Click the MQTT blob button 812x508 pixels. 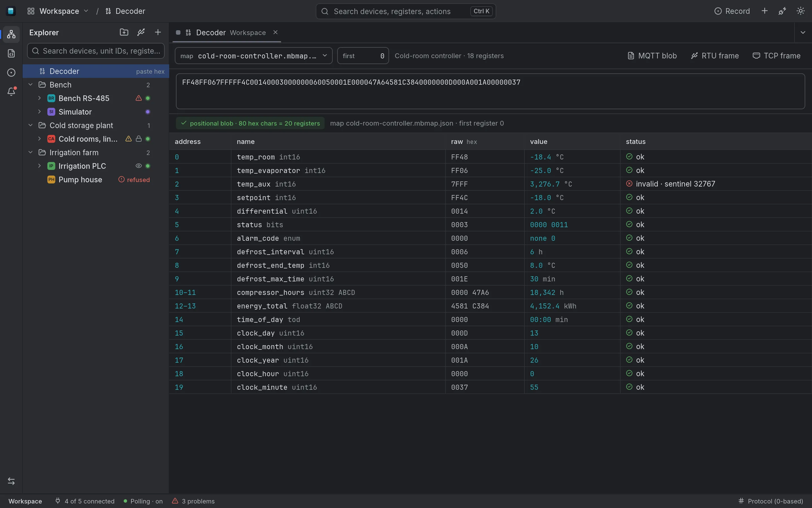tap(652, 56)
